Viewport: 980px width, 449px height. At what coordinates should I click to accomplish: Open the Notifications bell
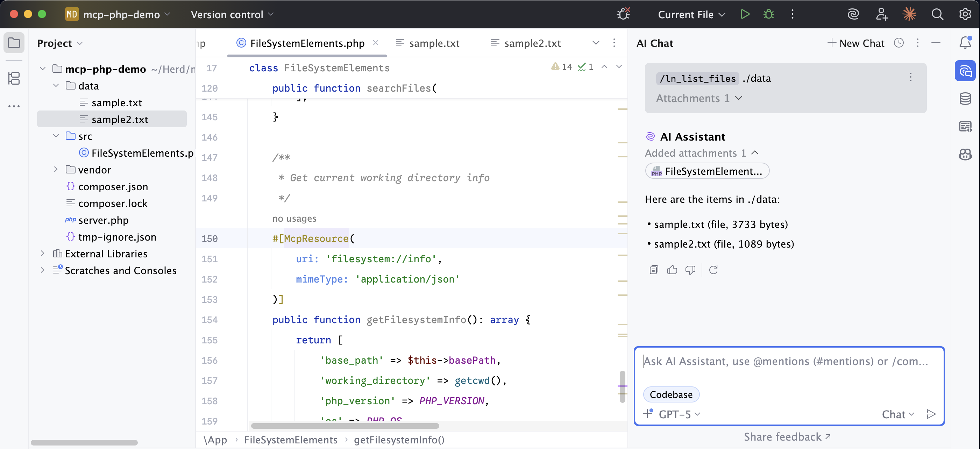[x=965, y=43]
